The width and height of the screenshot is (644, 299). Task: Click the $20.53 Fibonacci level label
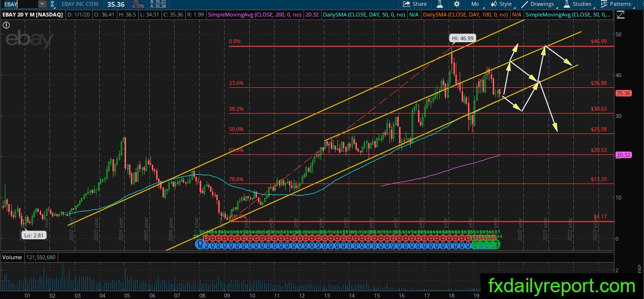coord(599,150)
